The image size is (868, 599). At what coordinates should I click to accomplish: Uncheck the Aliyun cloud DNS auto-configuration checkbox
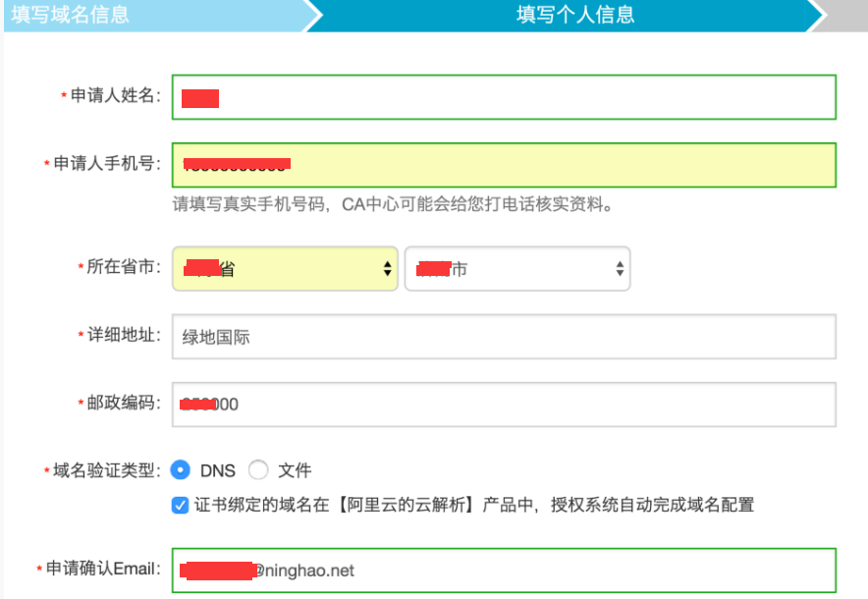(x=181, y=506)
